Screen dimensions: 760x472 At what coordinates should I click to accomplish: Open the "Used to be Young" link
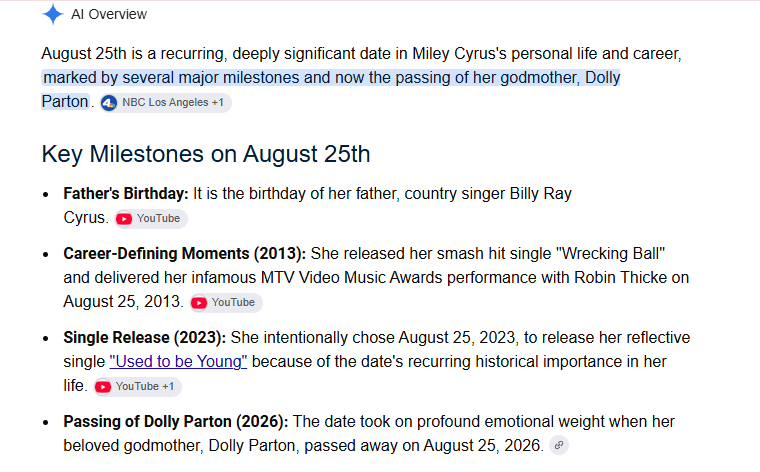pyautogui.click(x=178, y=362)
